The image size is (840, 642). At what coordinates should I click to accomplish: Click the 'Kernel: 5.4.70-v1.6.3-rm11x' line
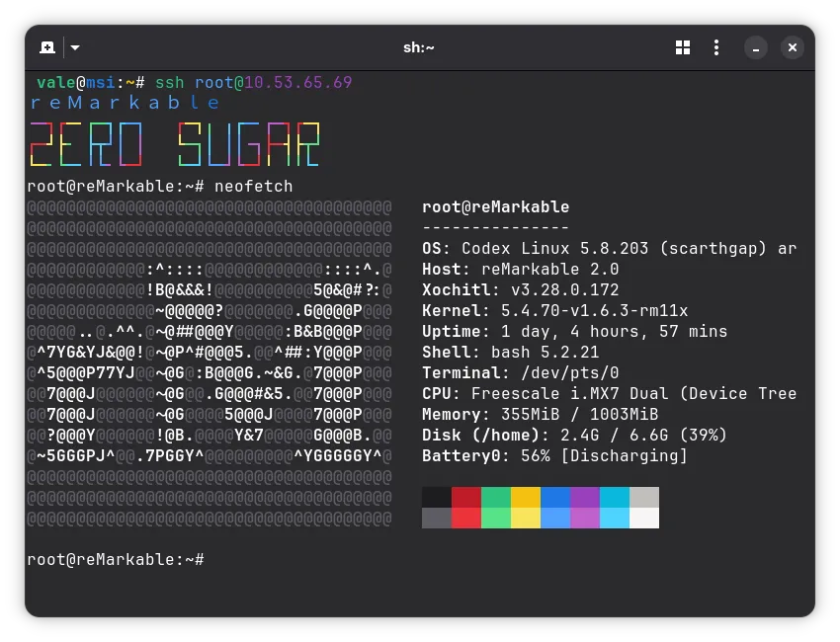pos(555,310)
